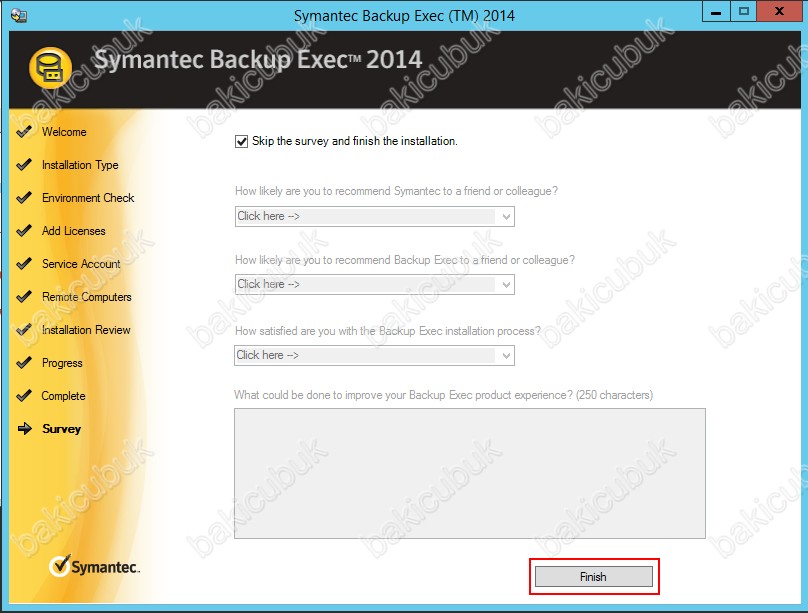Click the question about recommending Symantec

(396, 191)
